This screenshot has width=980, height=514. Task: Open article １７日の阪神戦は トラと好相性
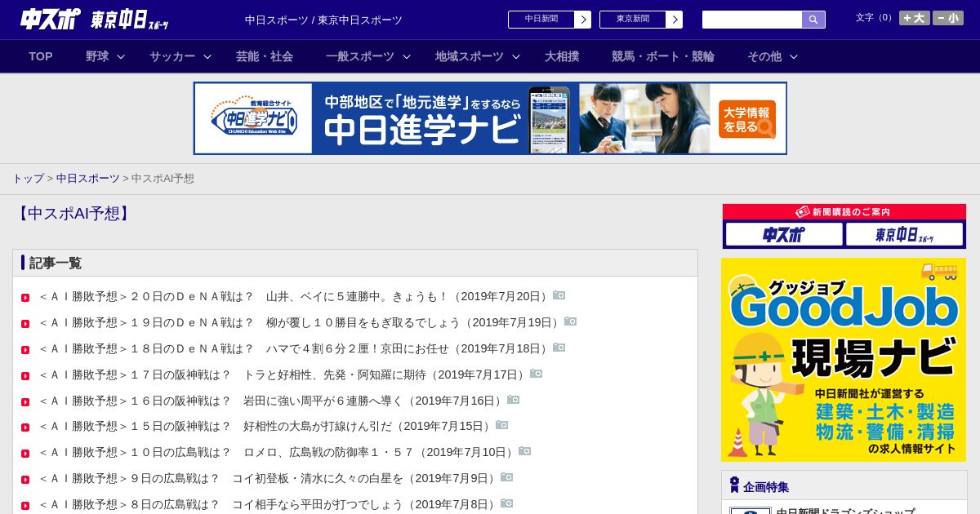[283, 374]
